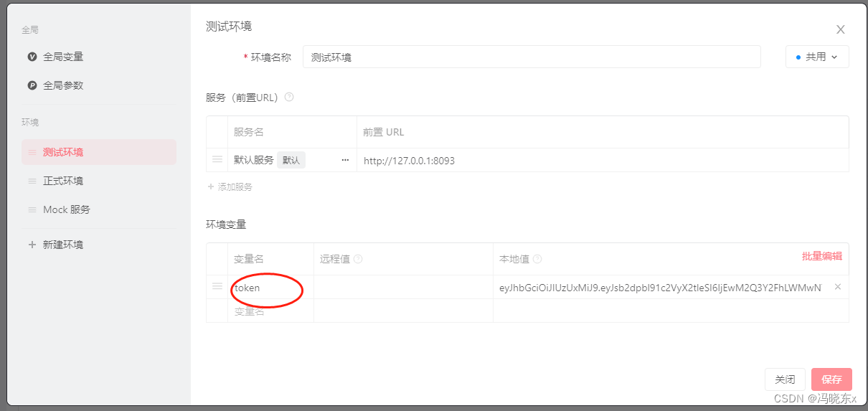Click drag handle icon beside Mock 服务

pyautogui.click(x=32, y=210)
